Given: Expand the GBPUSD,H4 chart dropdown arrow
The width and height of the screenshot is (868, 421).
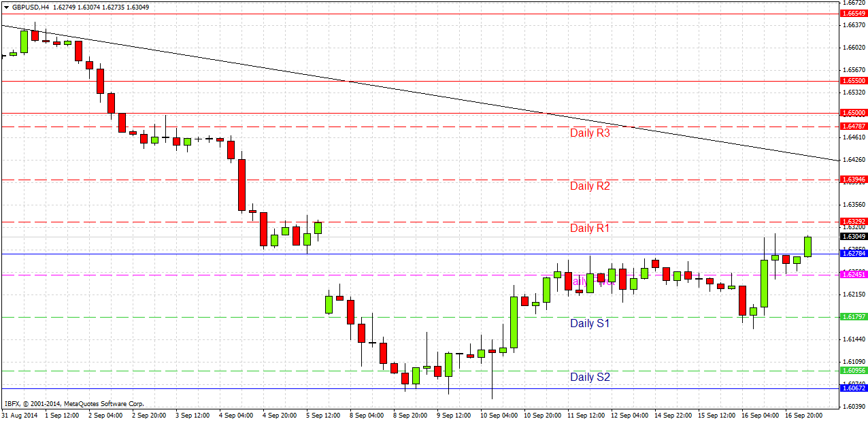Looking at the screenshot, I should 7,8.
